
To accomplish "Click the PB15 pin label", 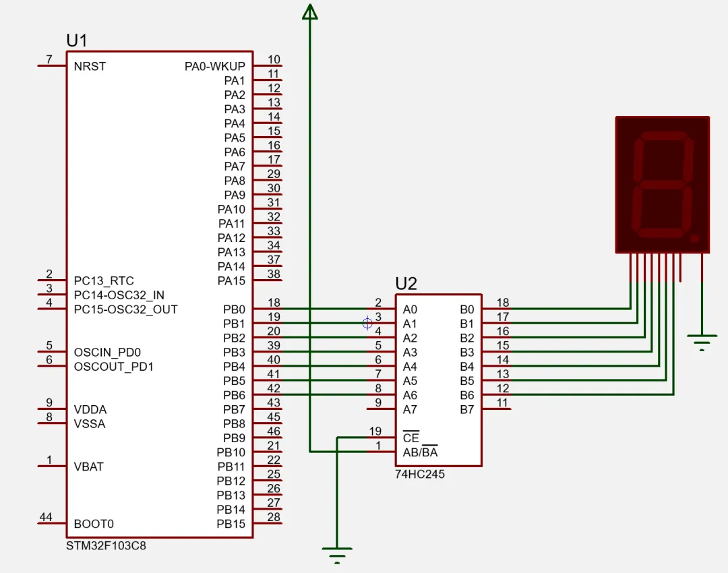I will pyautogui.click(x=231, y=524).
